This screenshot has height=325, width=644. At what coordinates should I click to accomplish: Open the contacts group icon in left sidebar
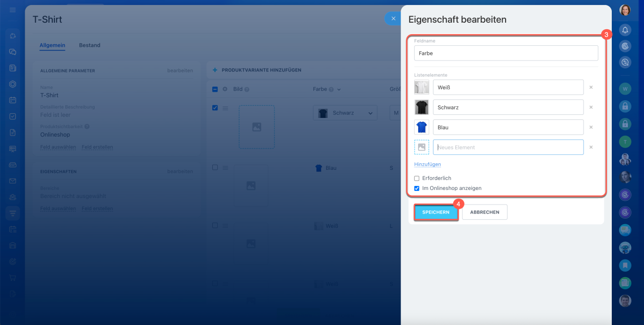pos(13,197)
